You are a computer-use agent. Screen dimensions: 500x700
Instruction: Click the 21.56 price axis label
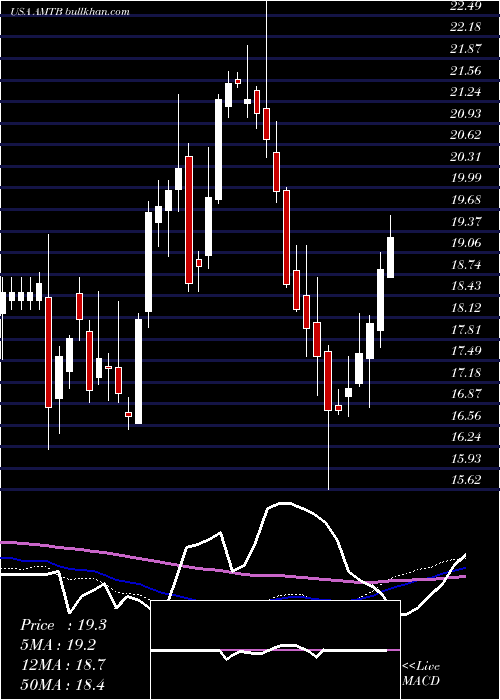[x=466, y=71]
